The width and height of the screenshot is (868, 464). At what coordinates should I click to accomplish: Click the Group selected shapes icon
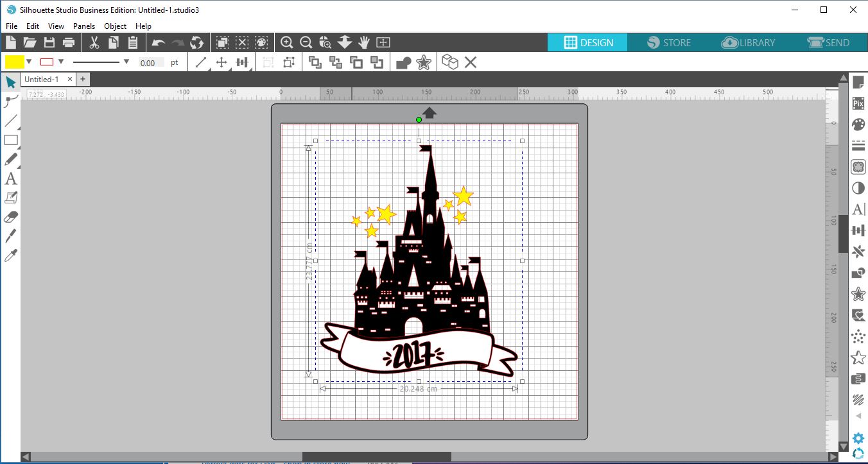click(x=268, y=62)
